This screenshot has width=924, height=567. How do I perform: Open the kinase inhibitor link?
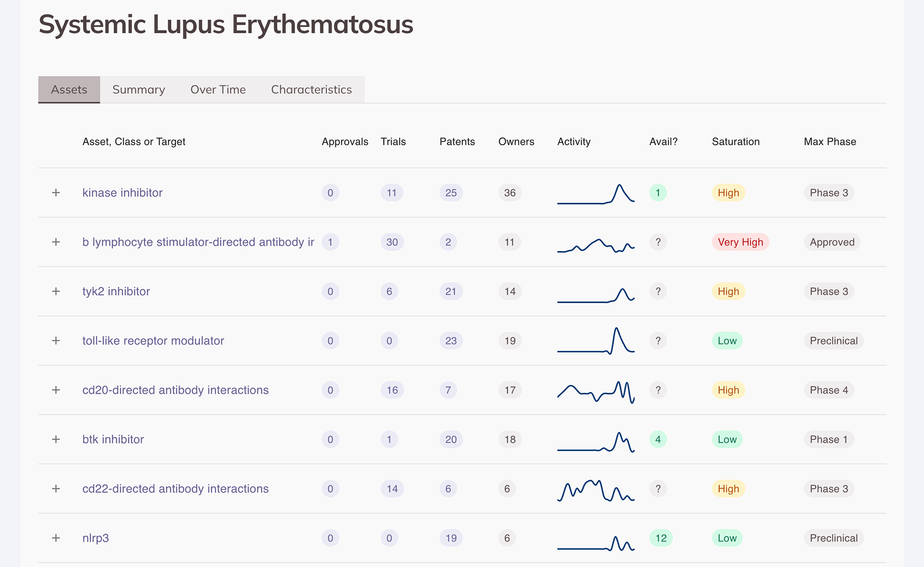coord(122,193)
